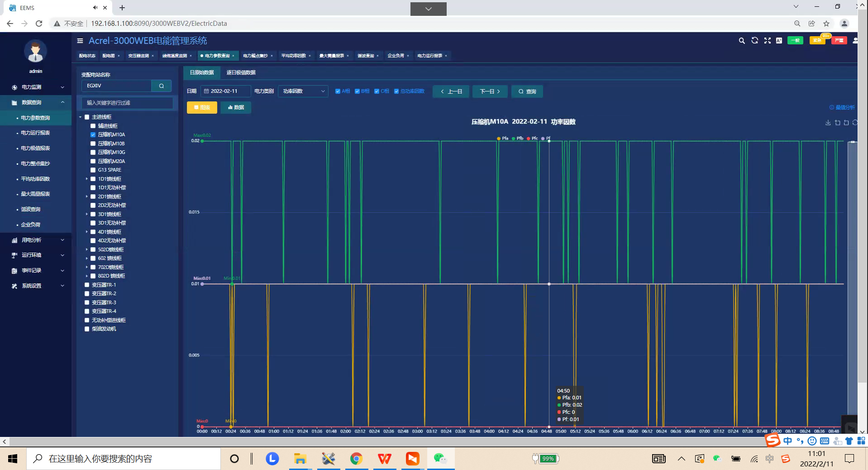Click the language switch icon
Image resolution: width=868 pixels, height=470 pixels.
pyautogui.click(x=779, y=41)
